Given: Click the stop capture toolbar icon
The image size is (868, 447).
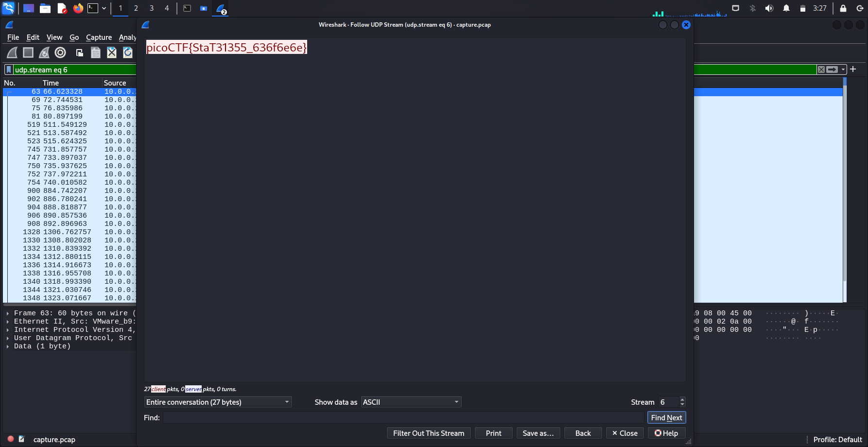Looking at the screenshot, I should (28, 52).
